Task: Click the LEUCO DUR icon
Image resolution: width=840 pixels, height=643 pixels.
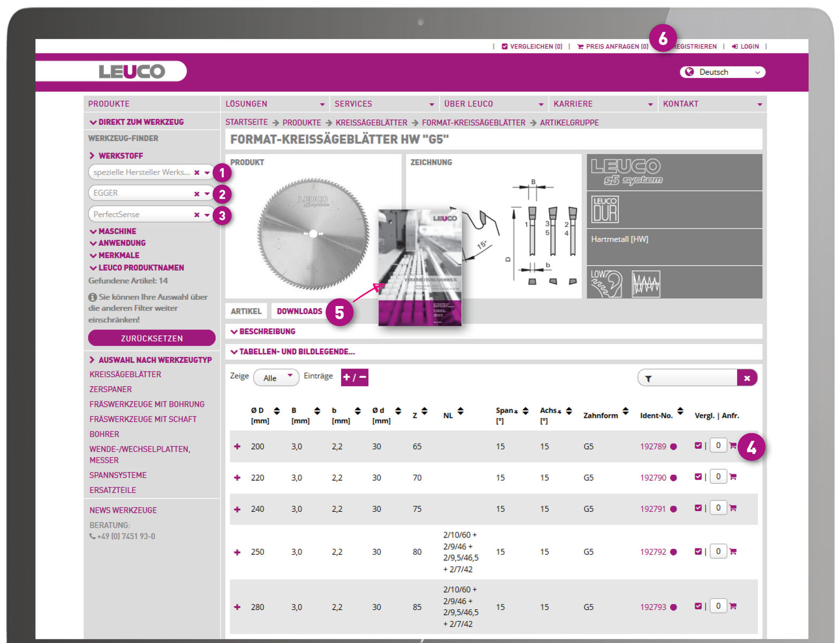Action: [x=605, y=209]
